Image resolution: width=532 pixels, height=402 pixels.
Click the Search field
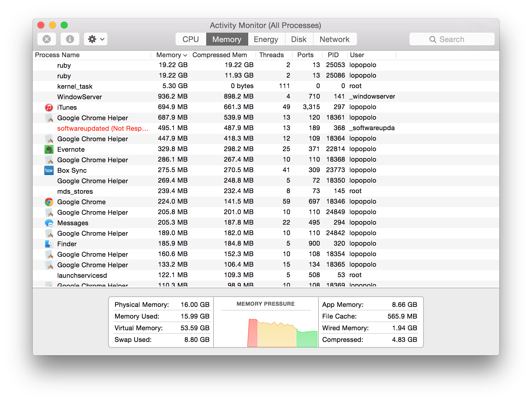pyautogui.click(x=452, y=39)
